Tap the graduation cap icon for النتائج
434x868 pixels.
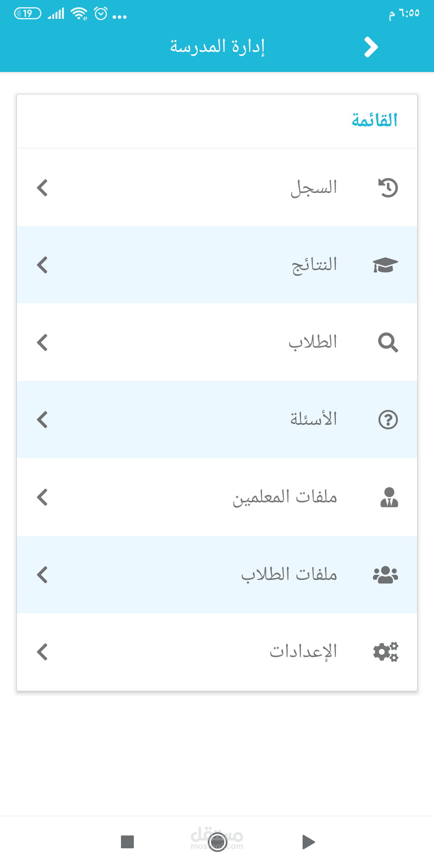tap(385, 265)
